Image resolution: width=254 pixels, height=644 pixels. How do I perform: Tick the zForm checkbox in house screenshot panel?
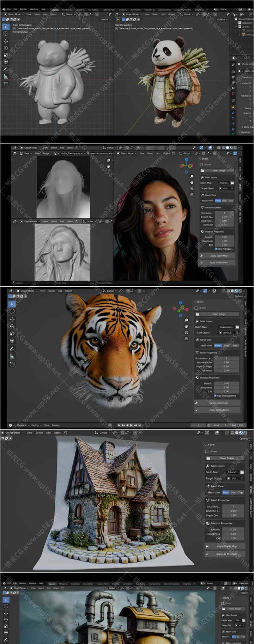pos(207,451)
